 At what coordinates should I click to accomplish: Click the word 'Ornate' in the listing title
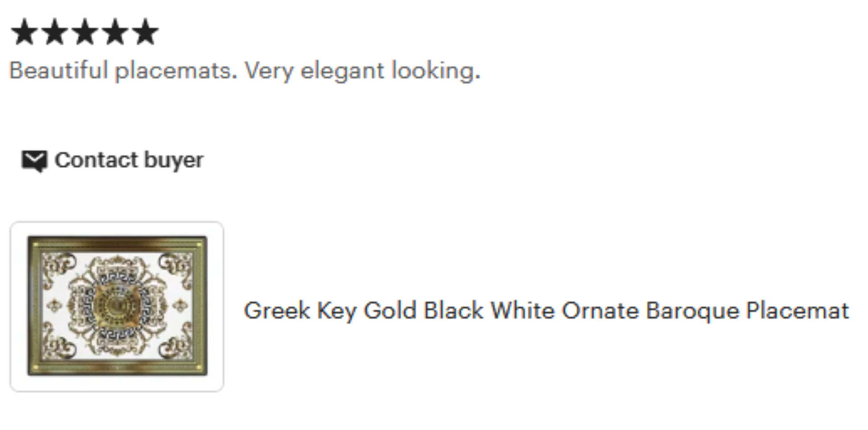tap(600, 310)
